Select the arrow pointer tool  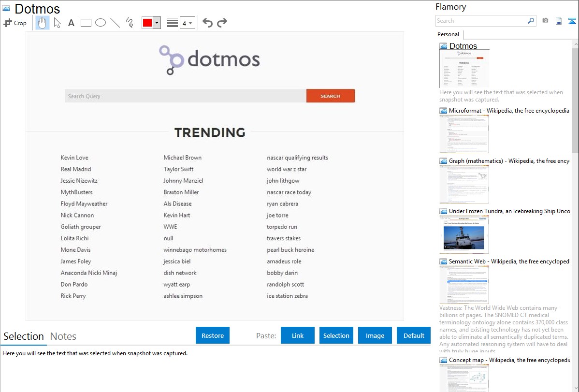pos(57,23)
